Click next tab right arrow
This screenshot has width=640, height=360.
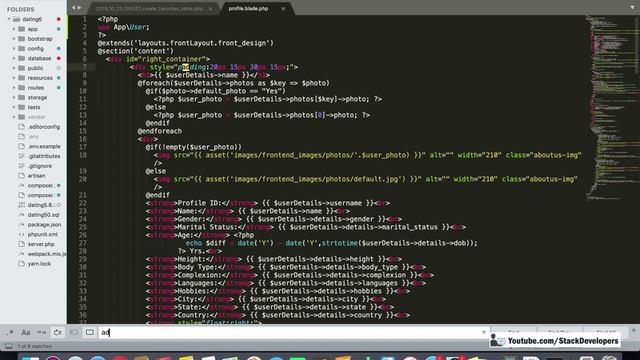coord(80,8)
